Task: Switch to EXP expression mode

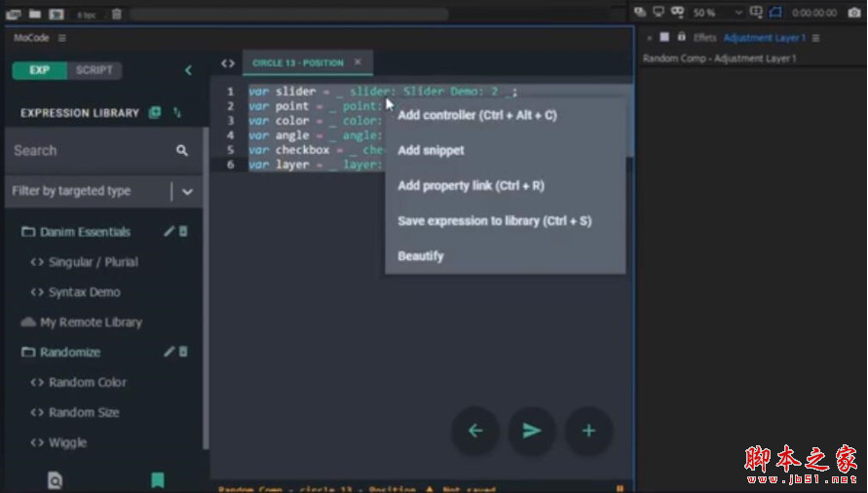Action: click(x=39, y=70)
